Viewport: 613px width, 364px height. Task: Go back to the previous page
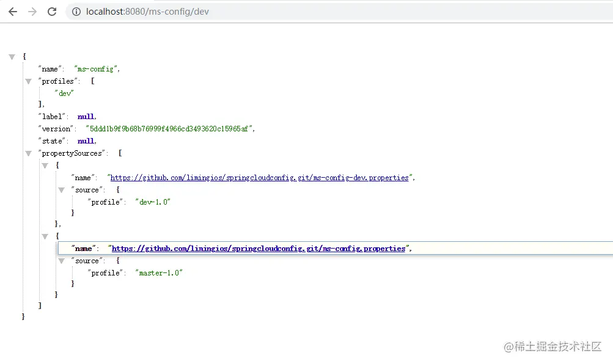(x=13, y=12)
